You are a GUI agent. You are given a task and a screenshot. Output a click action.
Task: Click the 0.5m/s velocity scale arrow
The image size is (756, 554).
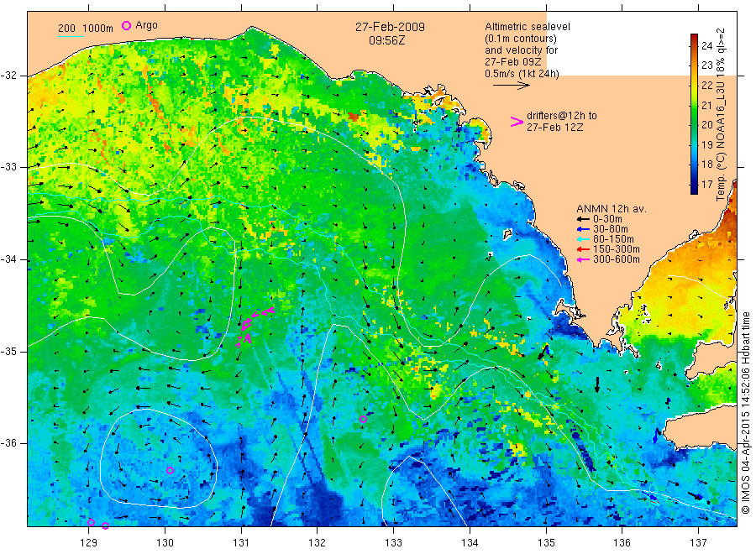(x=511, y=86)
